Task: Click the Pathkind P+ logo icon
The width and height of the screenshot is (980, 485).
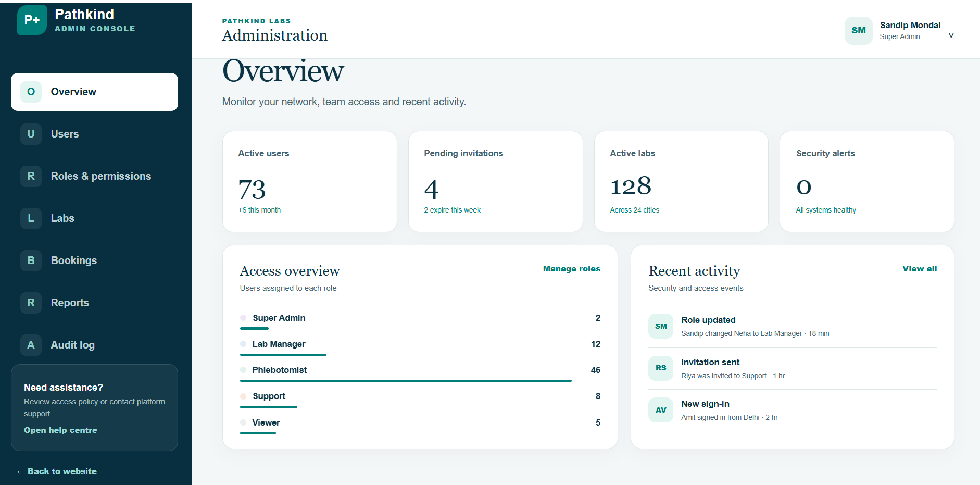Action: point(32,20)
